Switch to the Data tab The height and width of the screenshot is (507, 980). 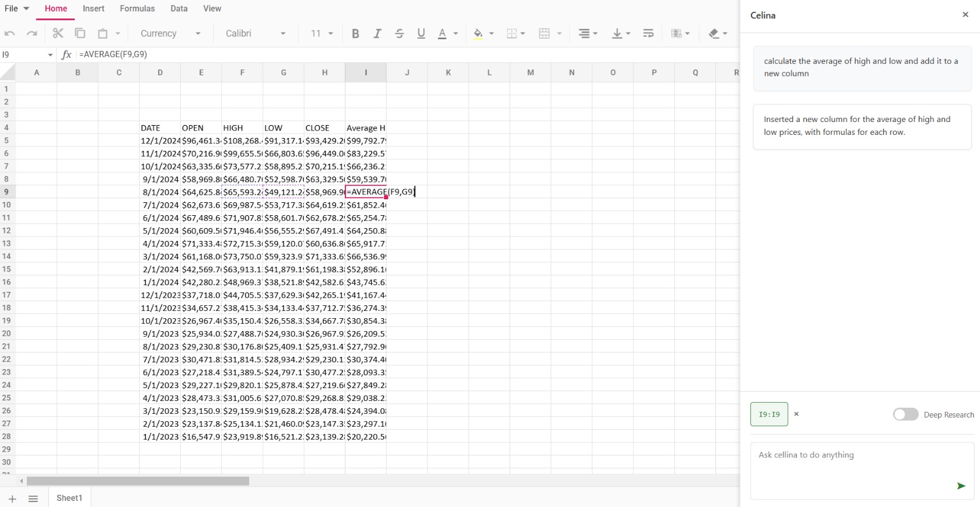(179, 9)
